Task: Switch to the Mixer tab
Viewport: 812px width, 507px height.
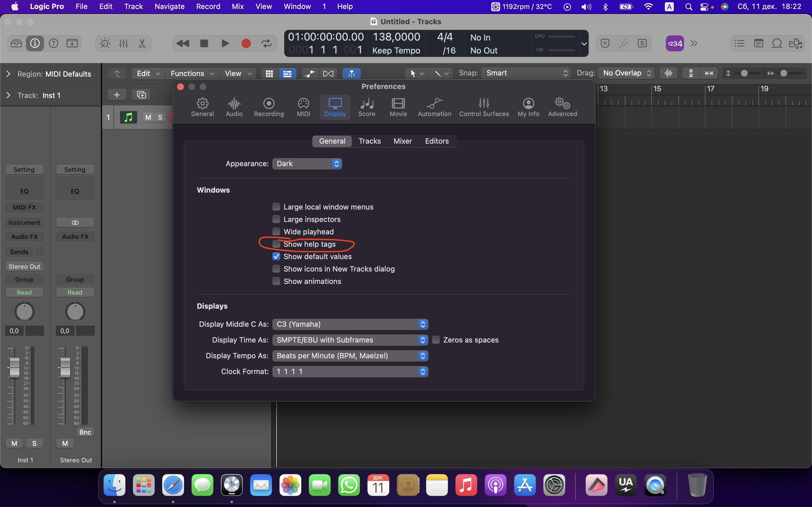Action: 402,141
